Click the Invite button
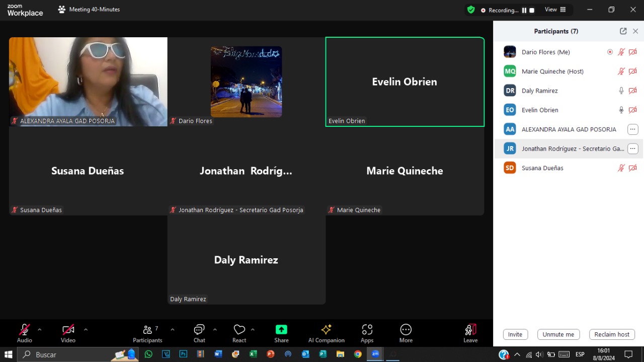The width and height of the screenshot is (644, 362). pyautogui.click(x=515, y=334)
